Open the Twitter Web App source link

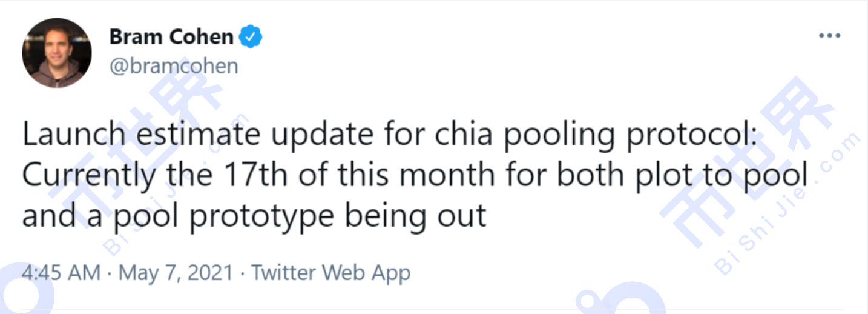[330, 272]
